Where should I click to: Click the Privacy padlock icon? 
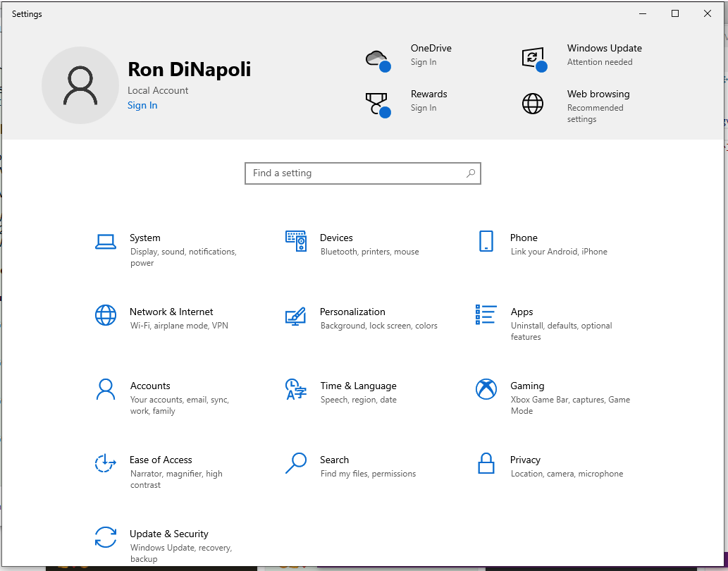(x=486, y=463)
